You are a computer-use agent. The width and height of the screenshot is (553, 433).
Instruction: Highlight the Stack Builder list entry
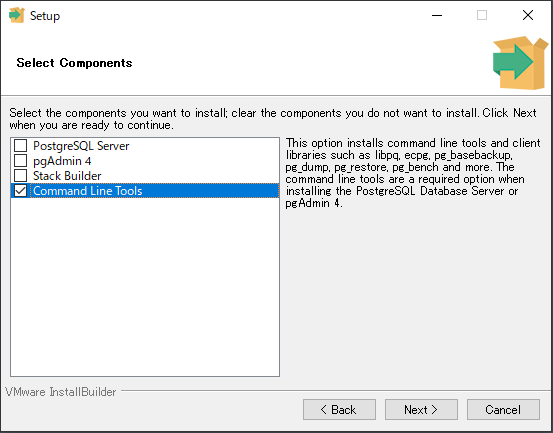click(67, 176)
